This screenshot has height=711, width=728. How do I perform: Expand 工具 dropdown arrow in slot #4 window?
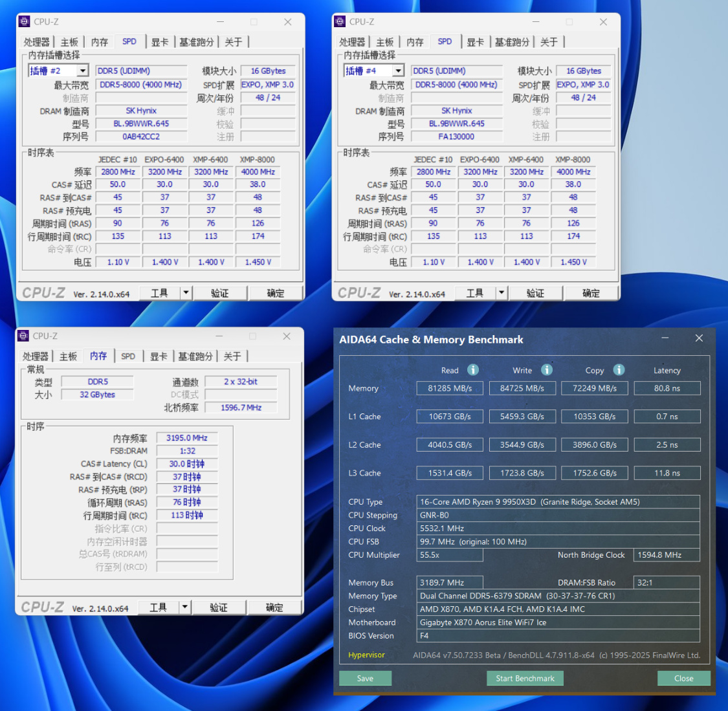click(502, 293)
